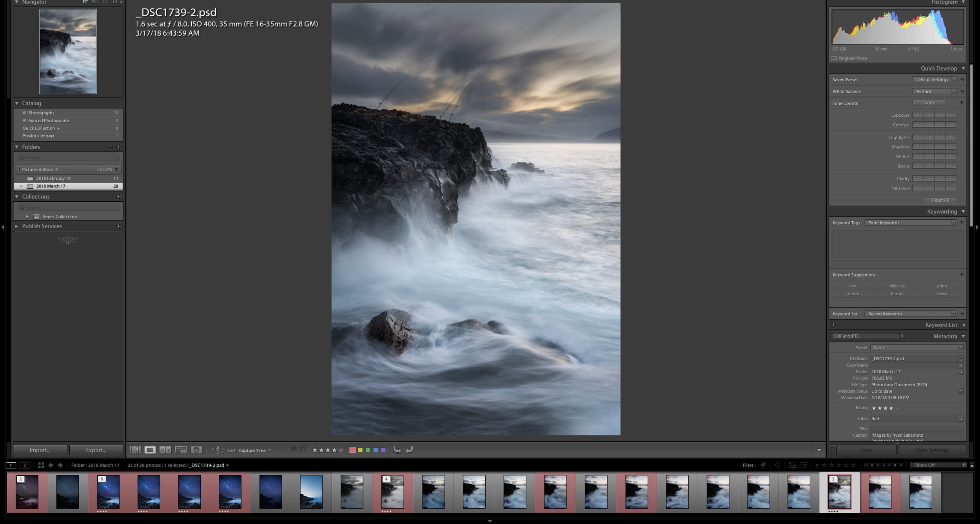Viewport: 980px width, 524px height.
Task: Filter by edited photos in filmstrip filter
Action: point(792,465)
